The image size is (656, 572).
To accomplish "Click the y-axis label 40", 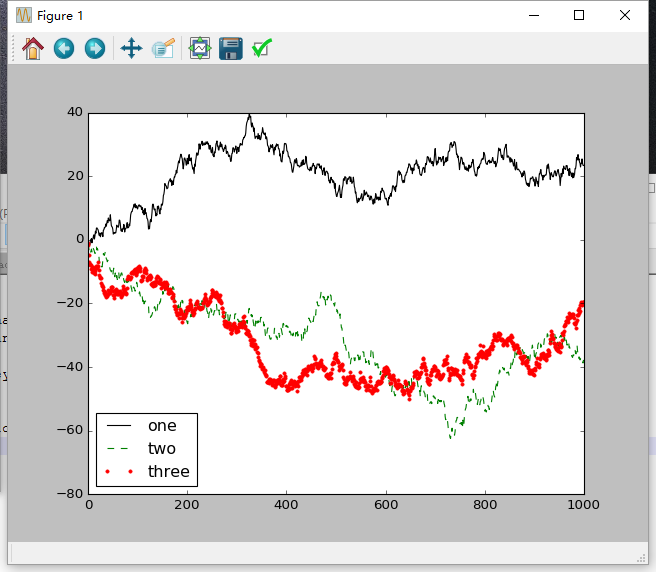I will pyautogui.click(x=75, y=112).
